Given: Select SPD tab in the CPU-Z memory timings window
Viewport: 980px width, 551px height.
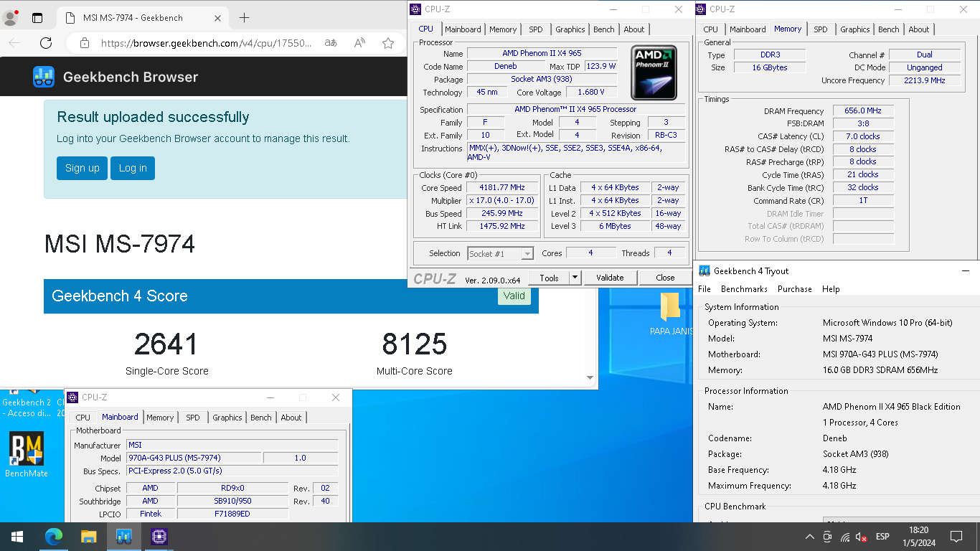Looking at the screenshot, I should [x=821, y=29].
